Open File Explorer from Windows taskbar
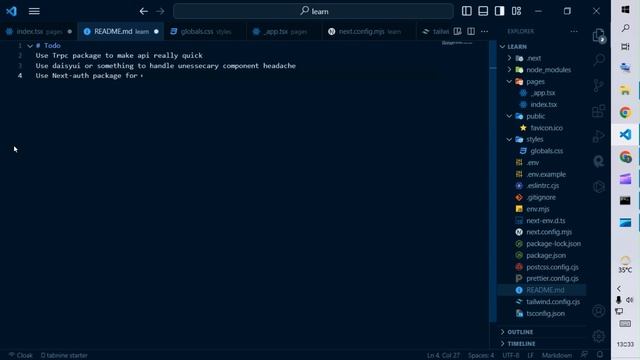The width and height of the screenshot is (640, 360). [x=625, y=90]
